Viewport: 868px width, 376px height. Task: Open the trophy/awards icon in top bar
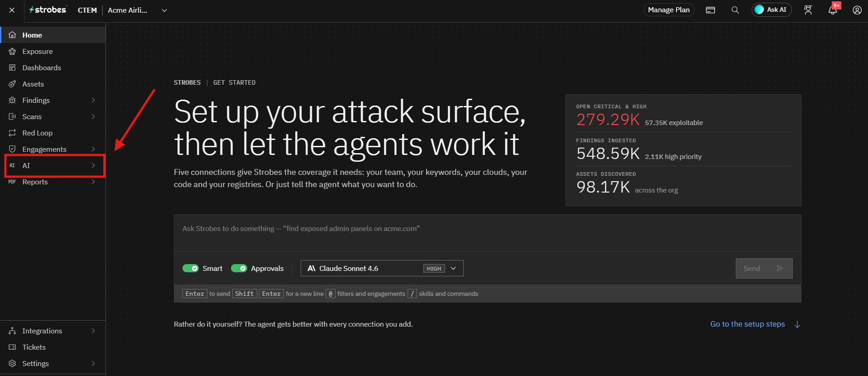808,10
